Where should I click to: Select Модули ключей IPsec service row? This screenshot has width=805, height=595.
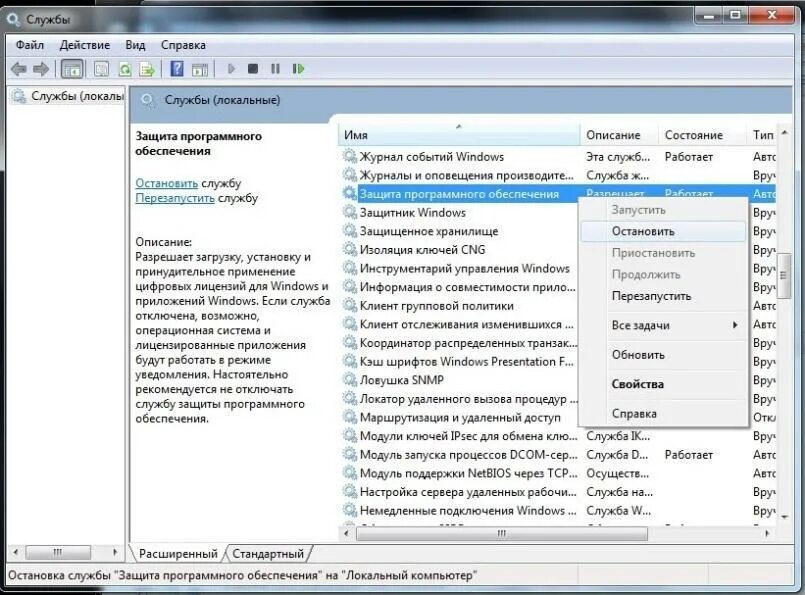tap(559, 436)
